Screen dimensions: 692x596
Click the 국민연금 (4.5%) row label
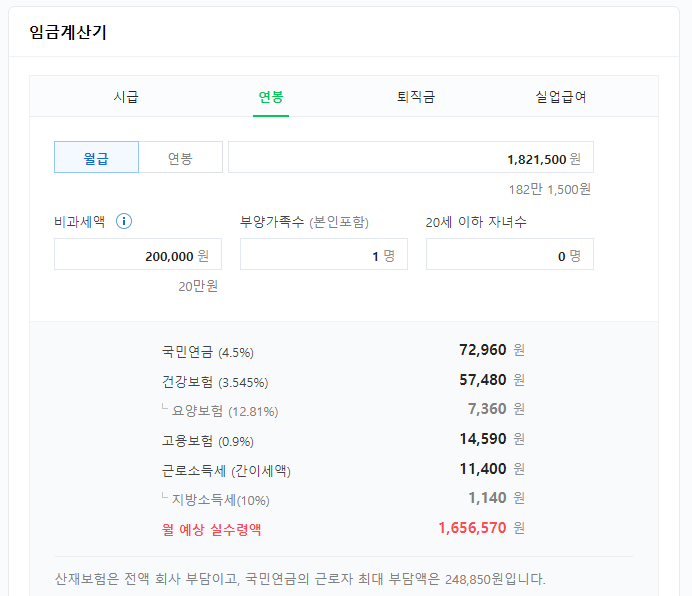tap(207, 352)
